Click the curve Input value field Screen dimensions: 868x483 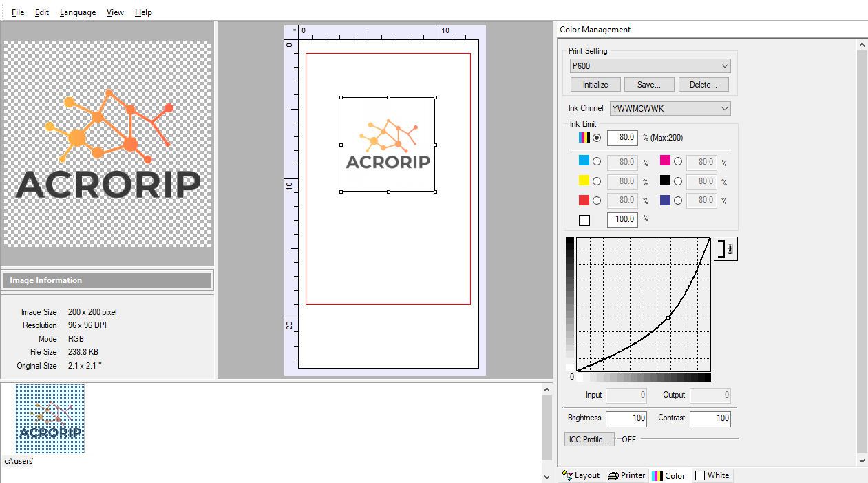coord(626,395)
